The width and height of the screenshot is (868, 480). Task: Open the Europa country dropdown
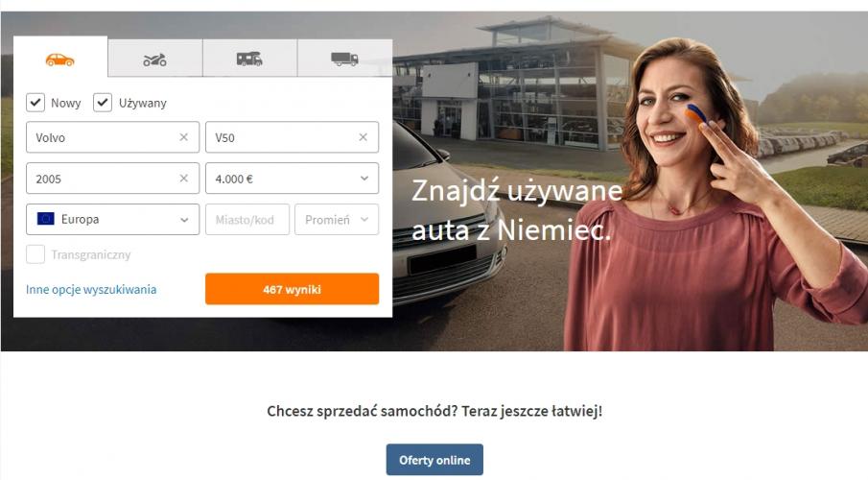click(112, 219)
